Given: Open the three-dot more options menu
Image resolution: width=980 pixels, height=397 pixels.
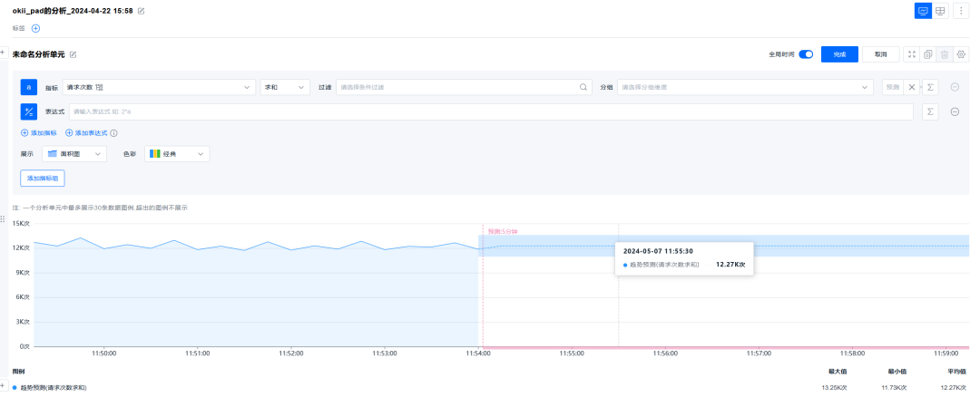Looking at the screenshot, I should (960, 11).
